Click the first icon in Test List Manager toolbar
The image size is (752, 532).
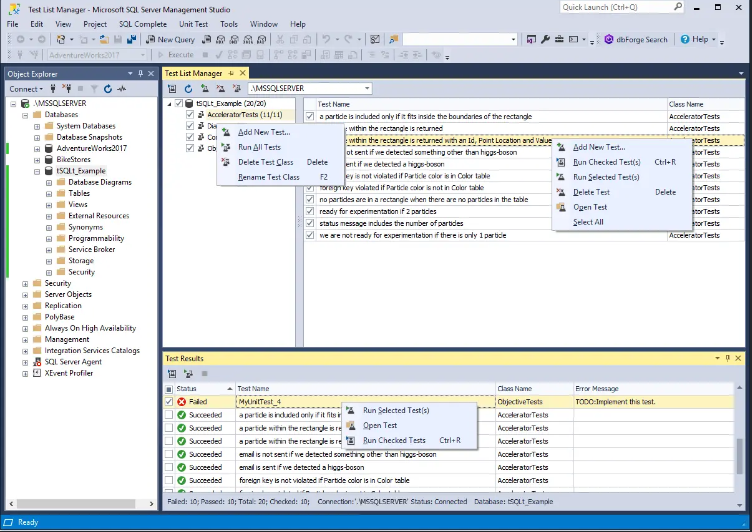(x=172, y=89)
